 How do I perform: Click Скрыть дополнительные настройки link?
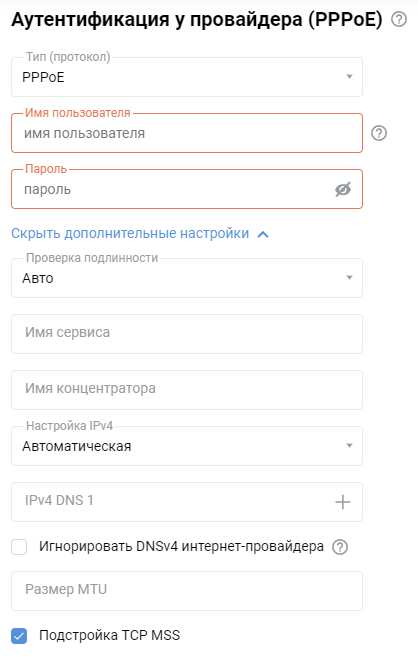[x=130, y=233]
